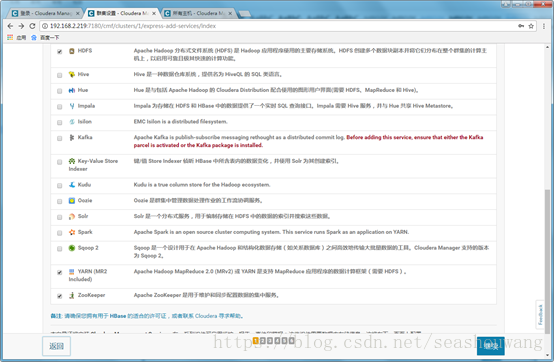This screenshot has width=554, height=362.
Task: Check the Kudu service checkbox
Action: (59, 185)
